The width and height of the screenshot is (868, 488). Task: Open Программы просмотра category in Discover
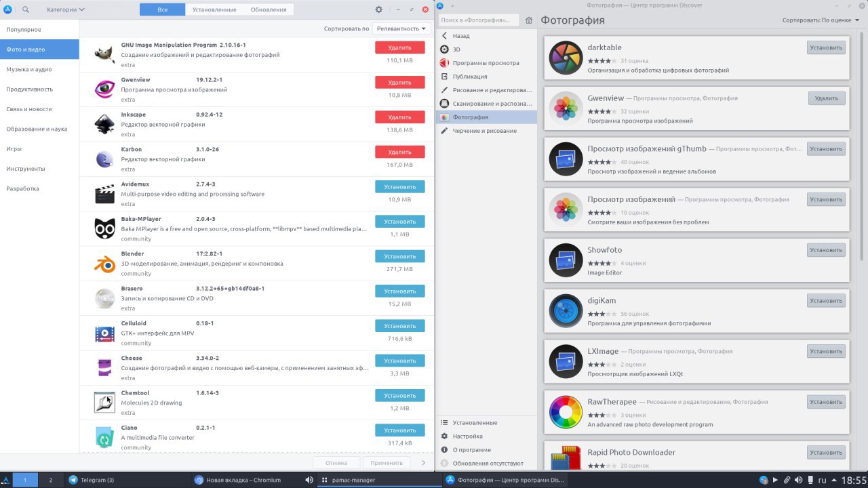[486, 63]
